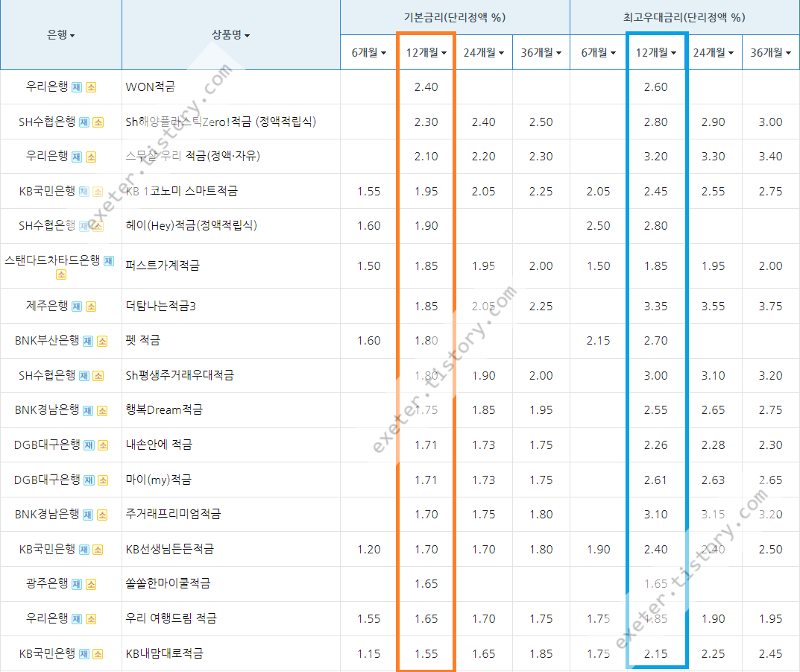The image size is (800, 672).
Task: Click 재 badge in Sh해양플라스틱Zero!적금 row
Action: 84,122
